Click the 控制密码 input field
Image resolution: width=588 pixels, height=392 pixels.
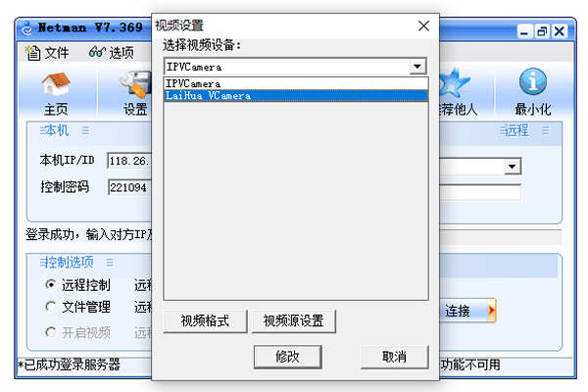tap(129, 187)
